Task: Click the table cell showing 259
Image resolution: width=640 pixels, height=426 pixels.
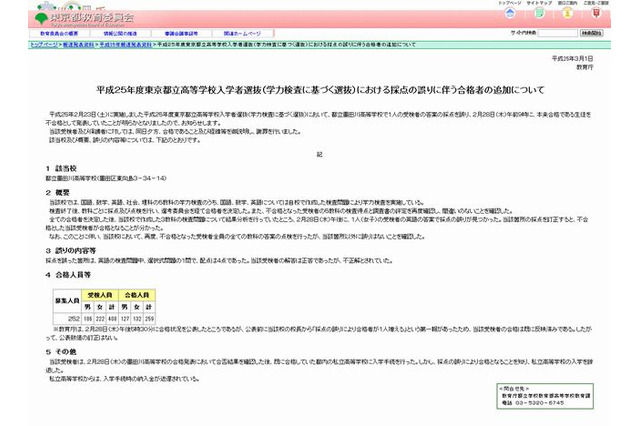Action: tap(149, 319)
